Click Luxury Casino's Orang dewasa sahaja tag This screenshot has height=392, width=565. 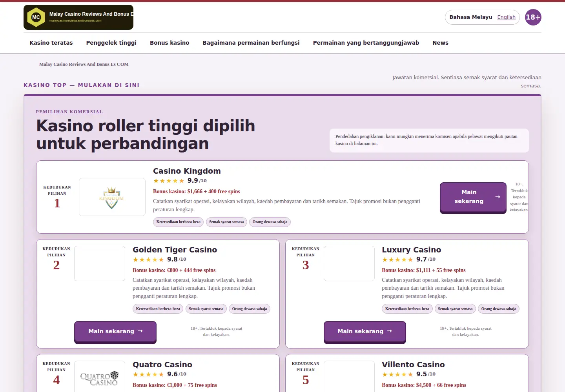(x=499, y=309)
